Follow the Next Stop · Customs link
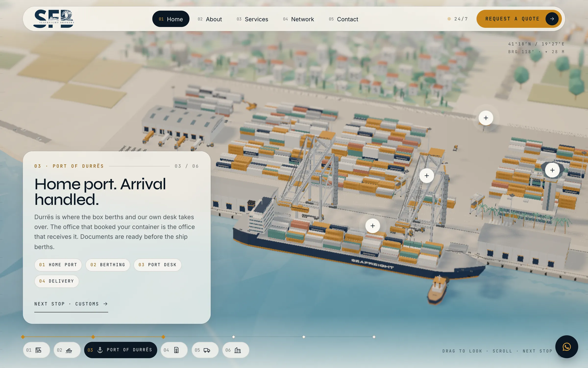Screen dimensions: 588x368 (71, 304)
